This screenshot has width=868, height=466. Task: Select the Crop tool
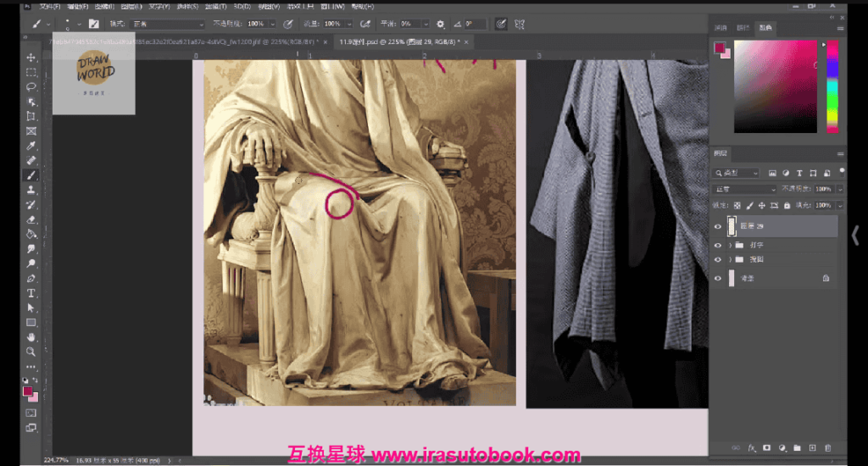[x=31, y=116]
